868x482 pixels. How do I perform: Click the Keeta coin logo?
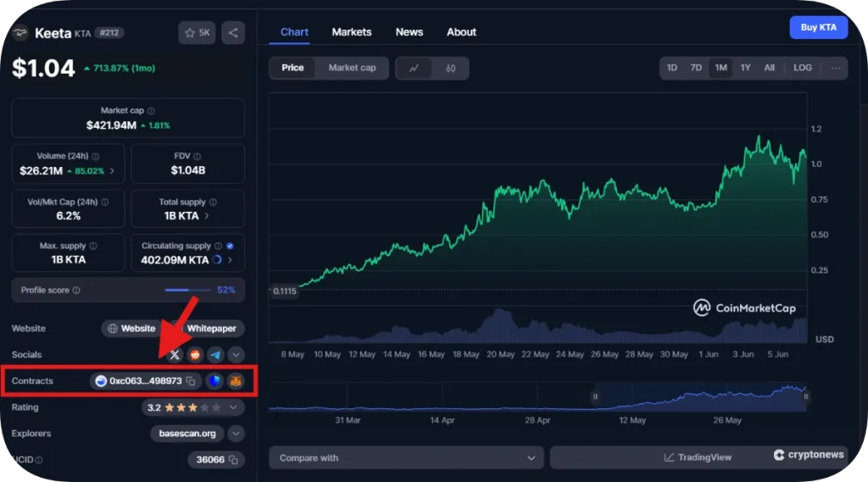(x=20, y=33)
